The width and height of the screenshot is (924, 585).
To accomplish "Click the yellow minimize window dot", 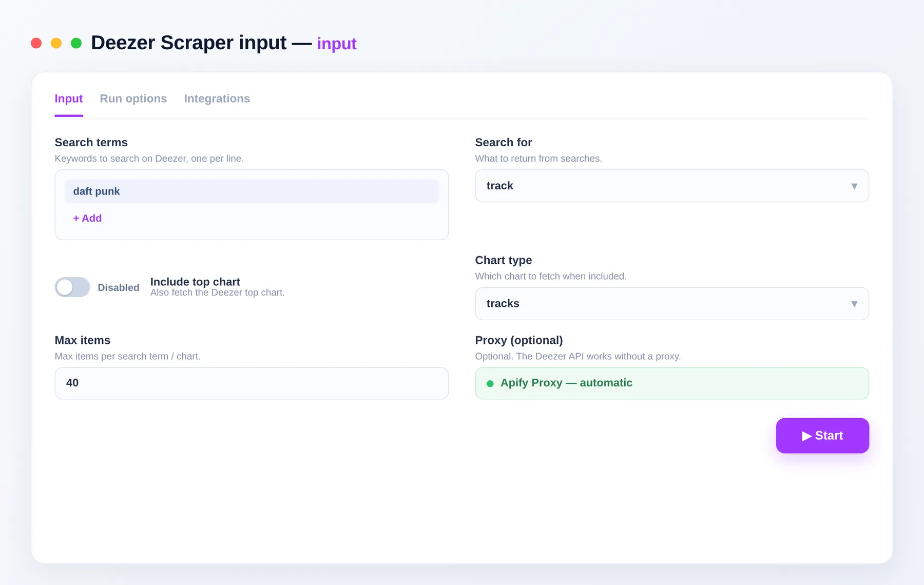I will click(x=56, y=43).
